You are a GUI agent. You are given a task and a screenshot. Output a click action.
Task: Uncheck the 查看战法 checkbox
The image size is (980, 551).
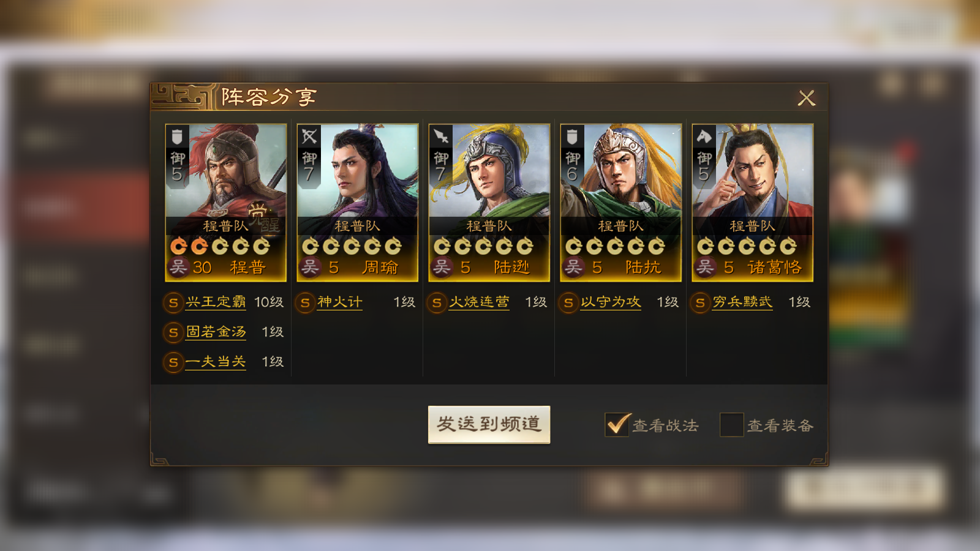(617, 424)
